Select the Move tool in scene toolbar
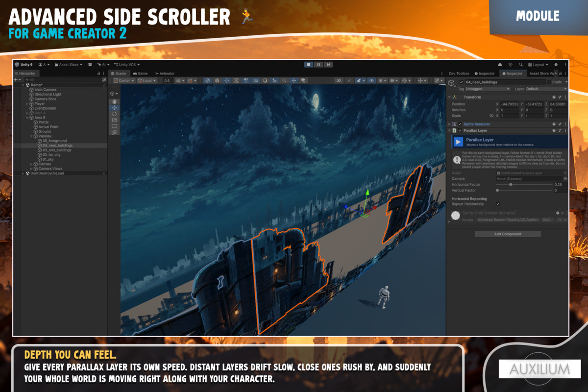The width and height of the screenshot is (588, 392). point(115,107)
